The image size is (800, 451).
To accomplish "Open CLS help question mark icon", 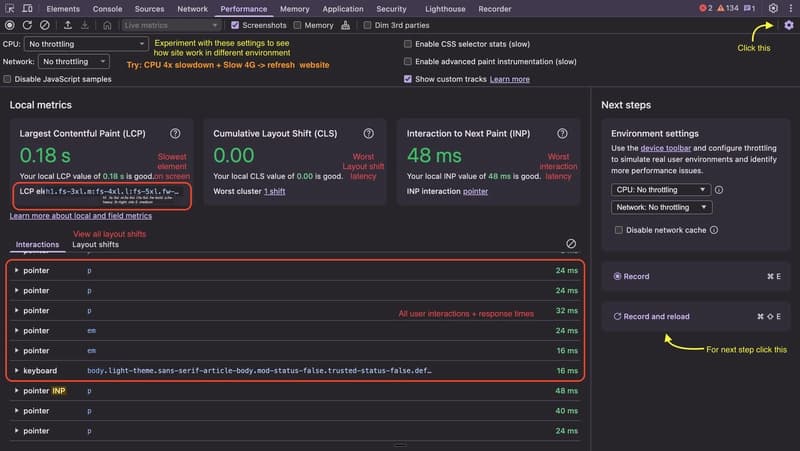I will tap(368, 133).
